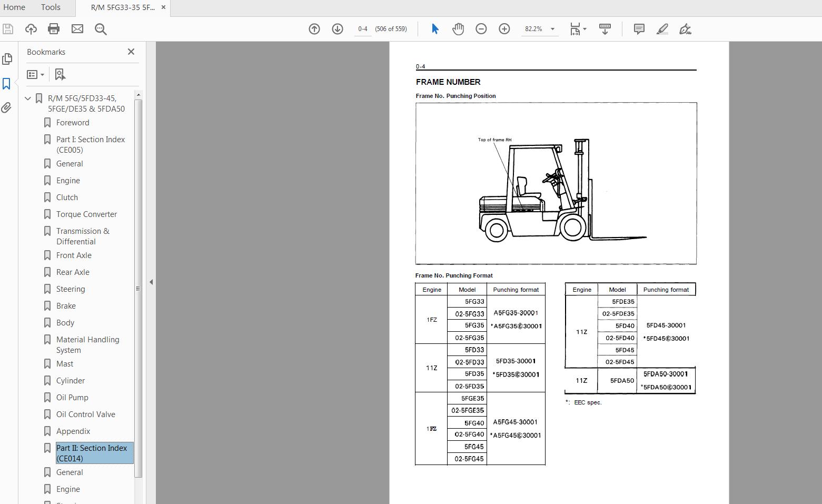Switch to the selection arrow tool
Screen dimensions: 822x504
(x=434, y=29)
